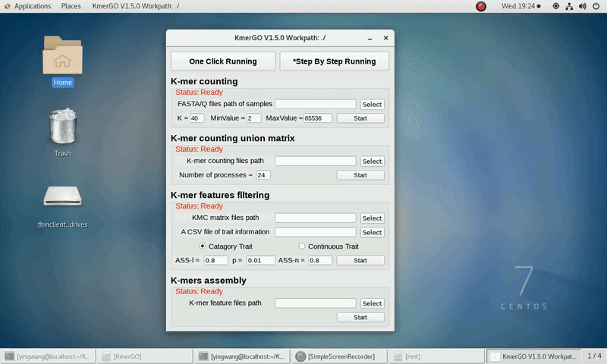Screen dimensions: 607x364
Task: Open the KmerGO V1.5.0 Workpath taskbar entry
Action: 533,356
